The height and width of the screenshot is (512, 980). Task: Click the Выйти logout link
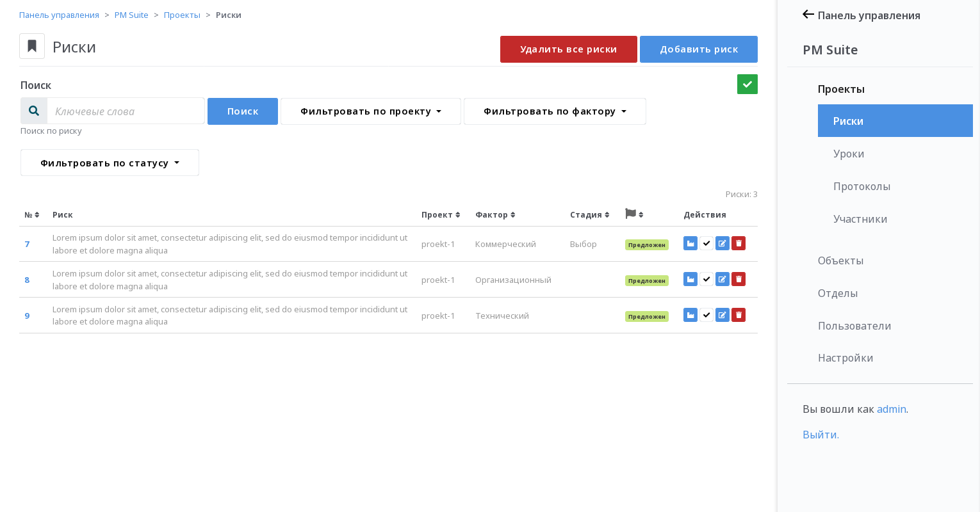tap(821, 435)
